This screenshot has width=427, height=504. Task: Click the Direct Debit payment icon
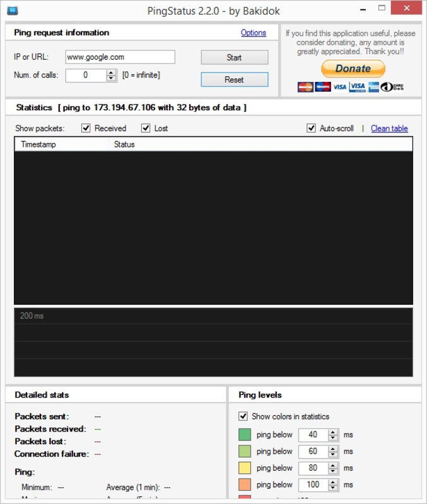(392, 87)
